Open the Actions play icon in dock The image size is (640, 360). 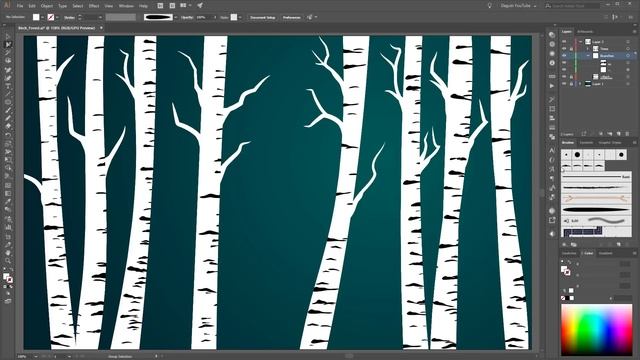(x=552, y=86)
